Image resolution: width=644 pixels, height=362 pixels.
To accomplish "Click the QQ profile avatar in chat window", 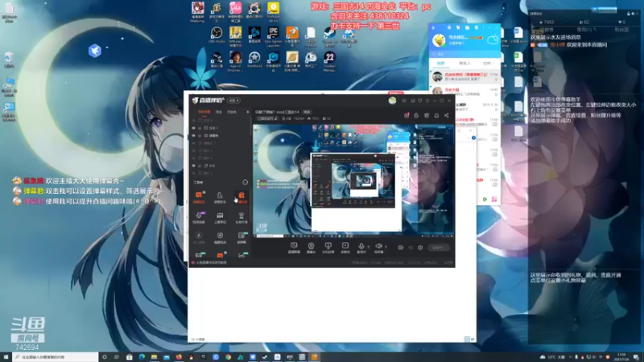I will click(x=439, y=39).
